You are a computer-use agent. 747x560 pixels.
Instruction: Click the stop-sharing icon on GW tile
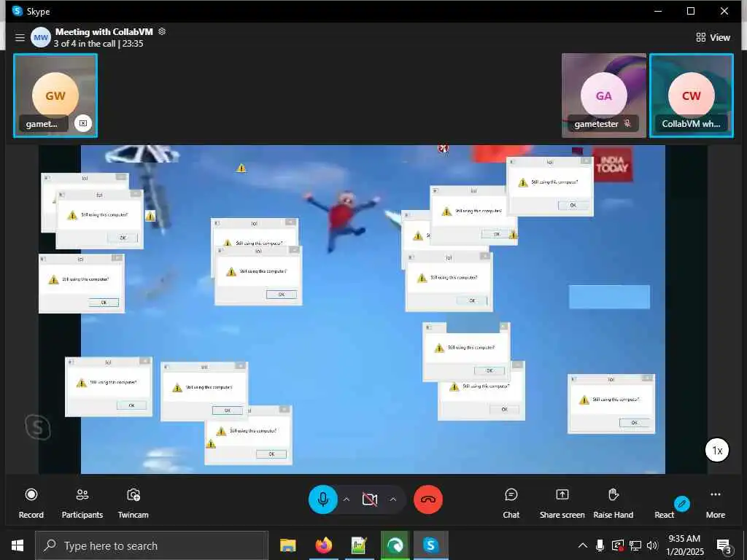(83, 123)
